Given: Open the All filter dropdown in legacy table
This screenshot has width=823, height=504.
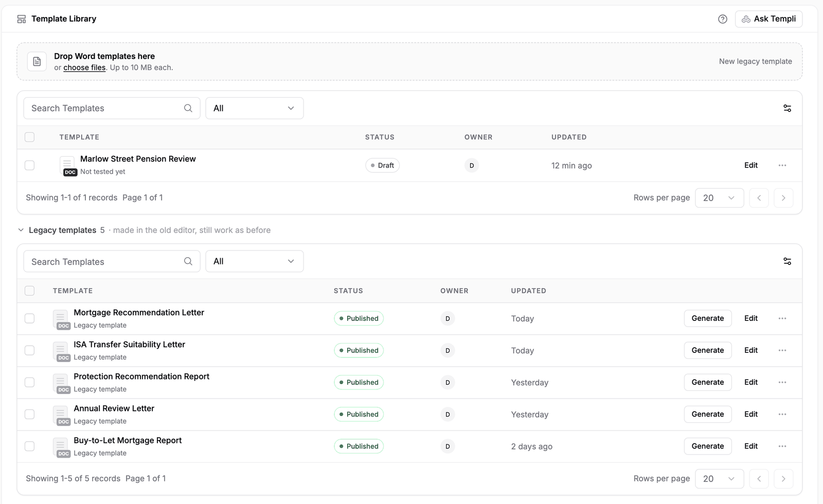Looking at the screenshot, I should point(255,261).
